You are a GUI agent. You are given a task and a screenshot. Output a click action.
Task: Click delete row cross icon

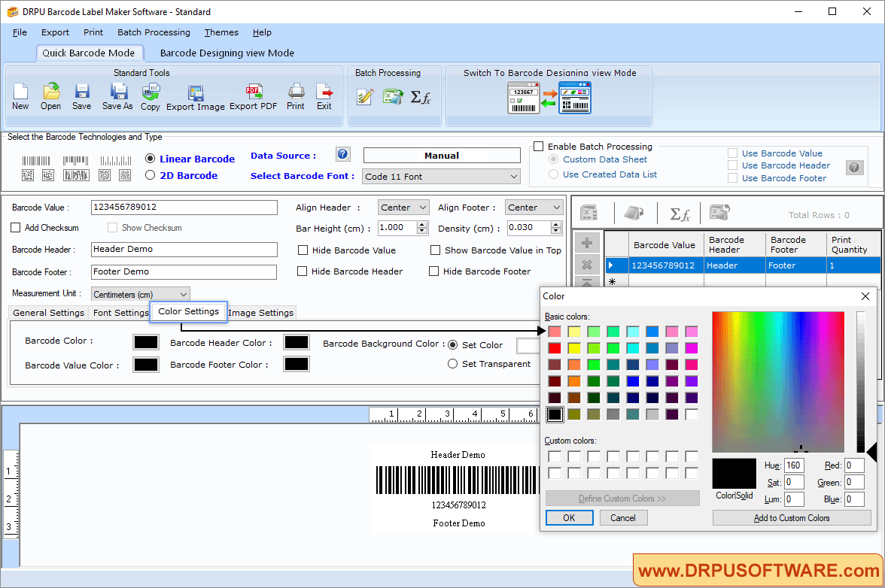(x=587, y=265)
